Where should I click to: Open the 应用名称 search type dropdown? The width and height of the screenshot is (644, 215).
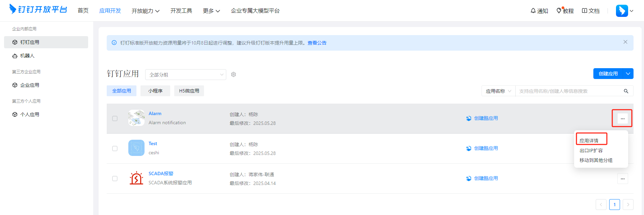pos(498,91)
